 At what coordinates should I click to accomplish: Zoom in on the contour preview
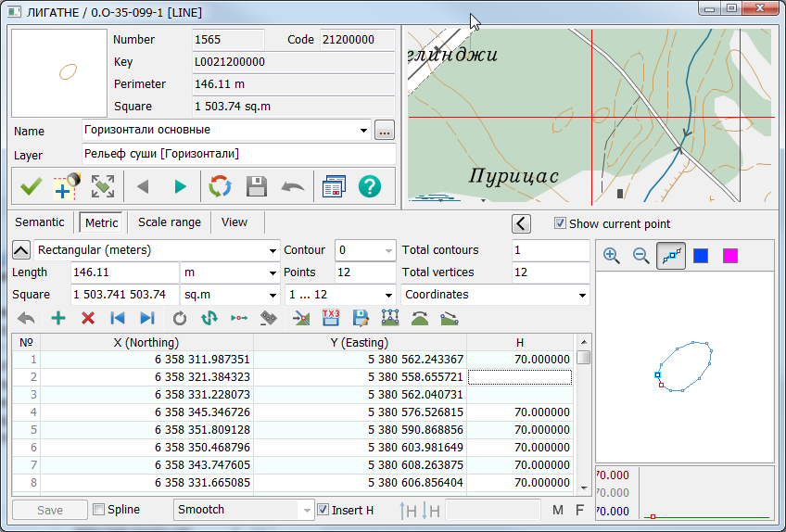click(x=612, y=256)
